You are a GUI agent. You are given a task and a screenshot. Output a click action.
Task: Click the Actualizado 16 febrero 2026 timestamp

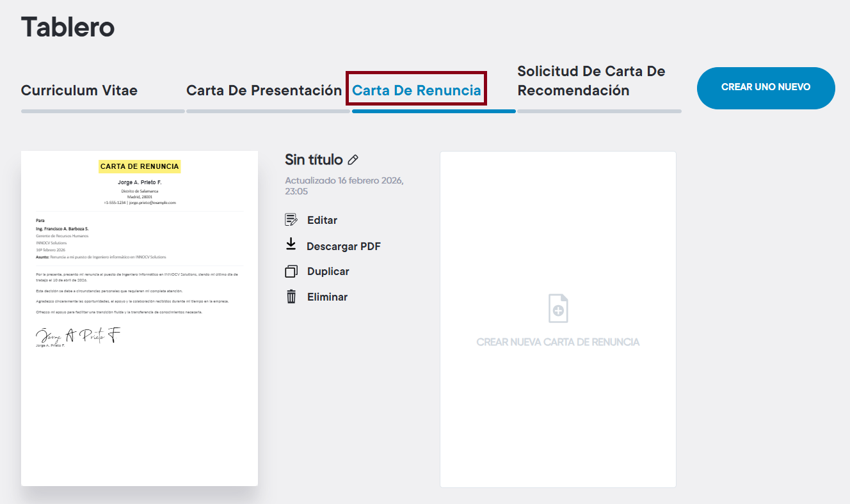pyautogui.click(x=343, y=185)
